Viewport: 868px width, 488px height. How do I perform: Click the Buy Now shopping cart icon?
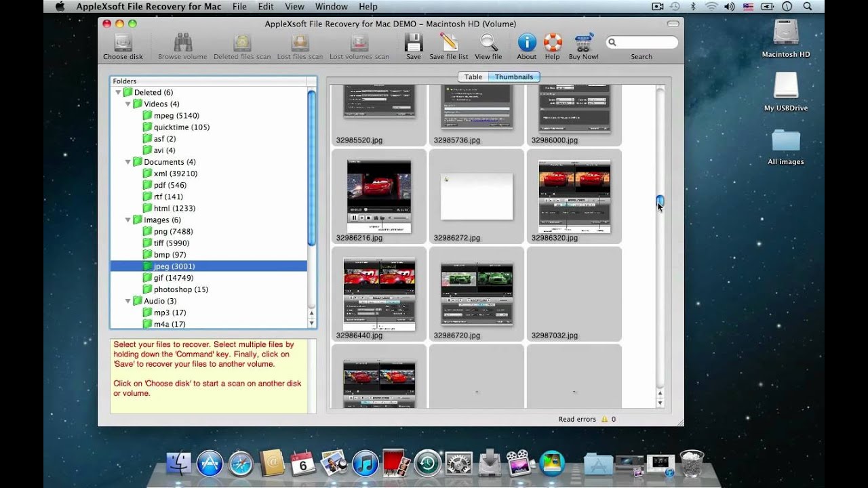pyautogui.click(x=583, y=43)
